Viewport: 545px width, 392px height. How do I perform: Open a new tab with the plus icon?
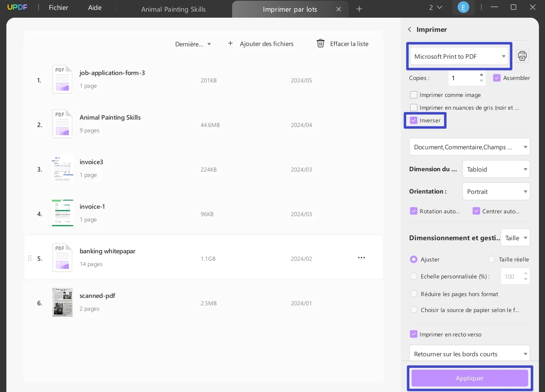click(359, 9)
